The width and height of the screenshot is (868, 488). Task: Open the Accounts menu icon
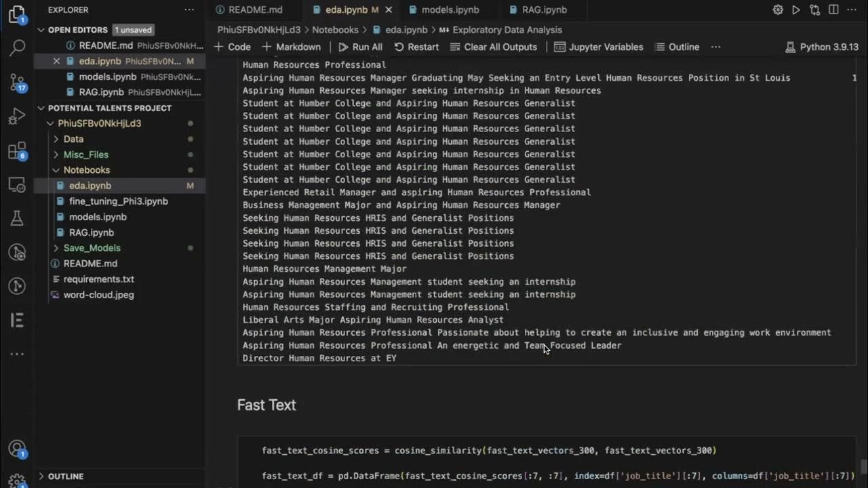click(x=17, y=449)
